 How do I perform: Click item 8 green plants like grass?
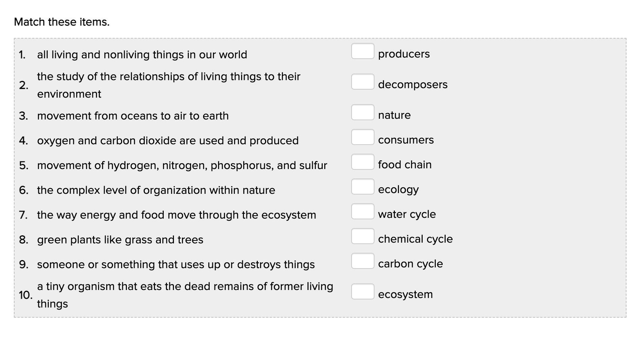(x=120, y=240)
